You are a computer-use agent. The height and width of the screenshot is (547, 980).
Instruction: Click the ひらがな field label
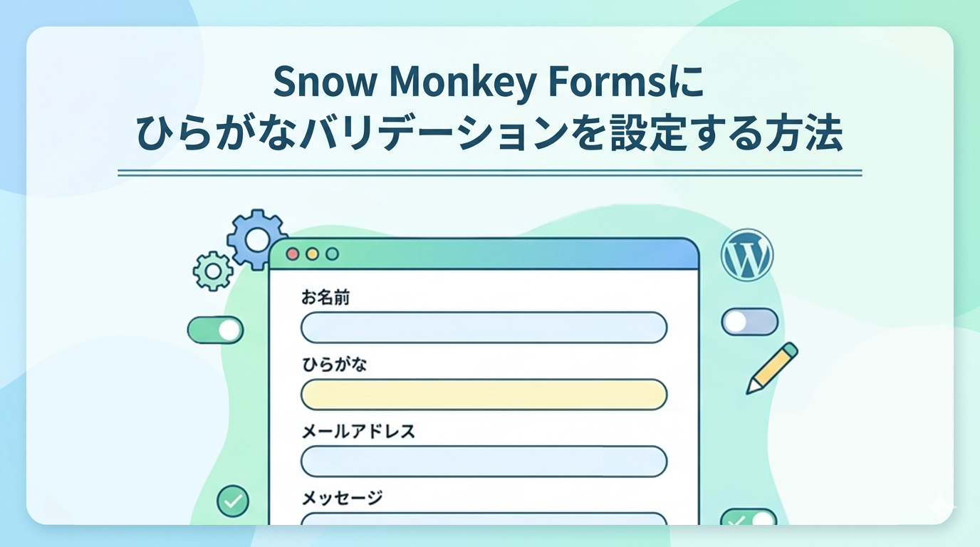[334, 365]
